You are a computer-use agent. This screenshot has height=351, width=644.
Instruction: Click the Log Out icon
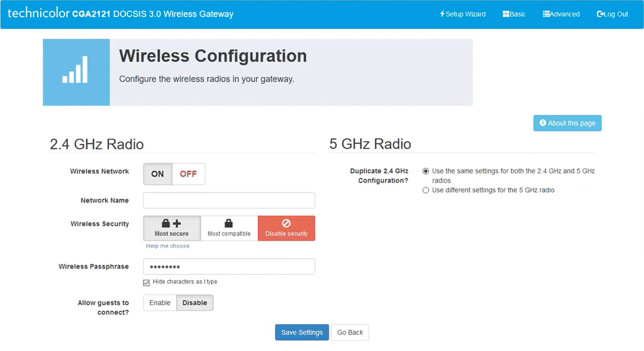click(600, 14)
